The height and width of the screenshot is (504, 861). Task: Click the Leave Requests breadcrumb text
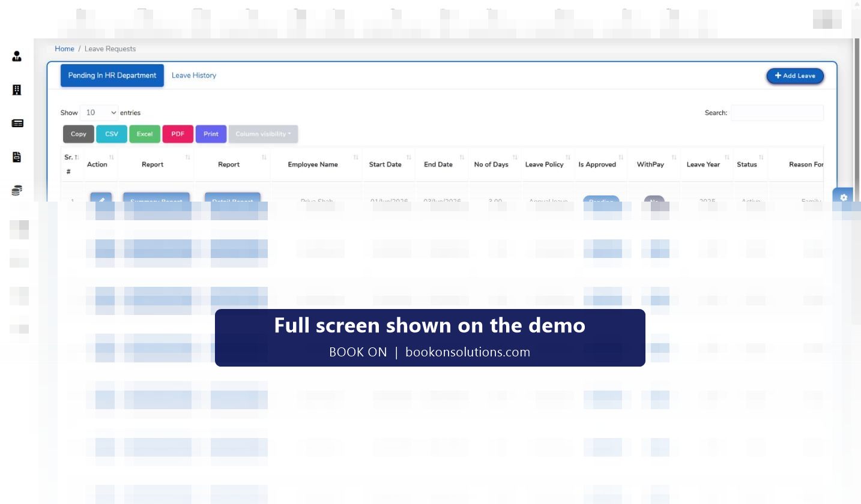click(x=110, y=49)
